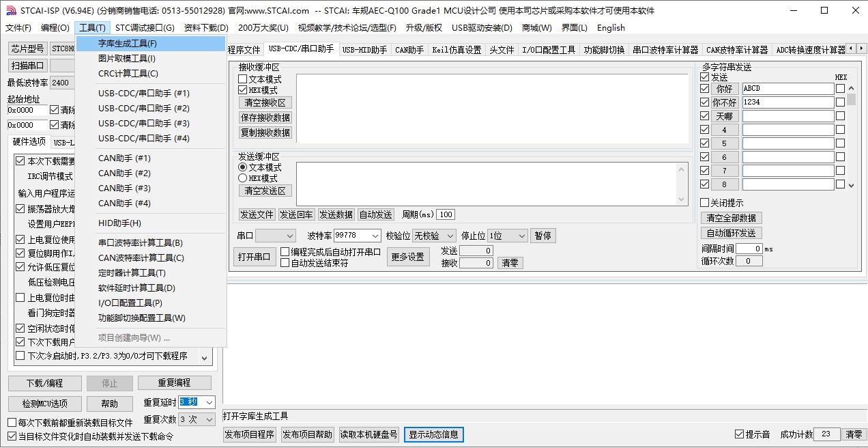Check 编程完成后自动打开串口 option
The height and width of the screenshot is (448, 868).
pos(285,252)
